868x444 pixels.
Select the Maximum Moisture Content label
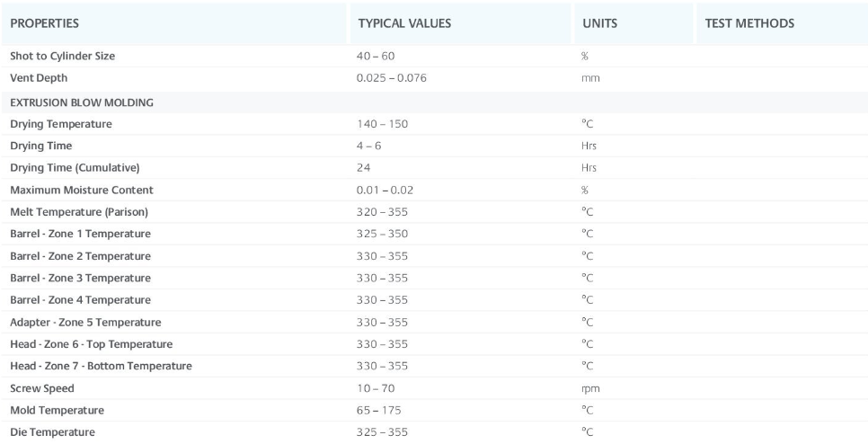81,190
